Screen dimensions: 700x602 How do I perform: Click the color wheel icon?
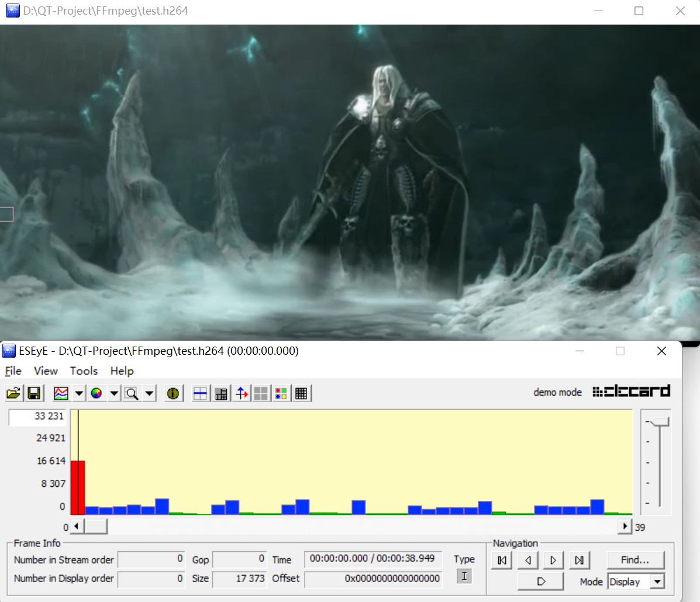(x=96, y=393)
